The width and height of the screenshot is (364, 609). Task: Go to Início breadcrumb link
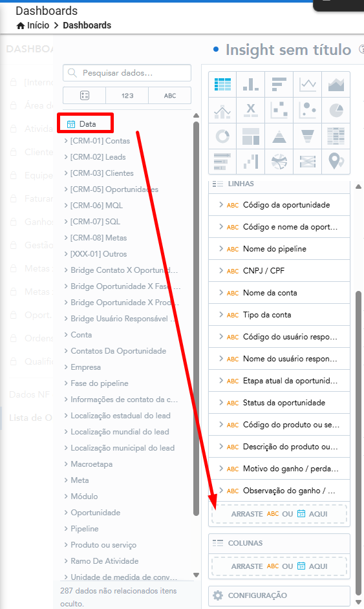click(x=38, y=26)
